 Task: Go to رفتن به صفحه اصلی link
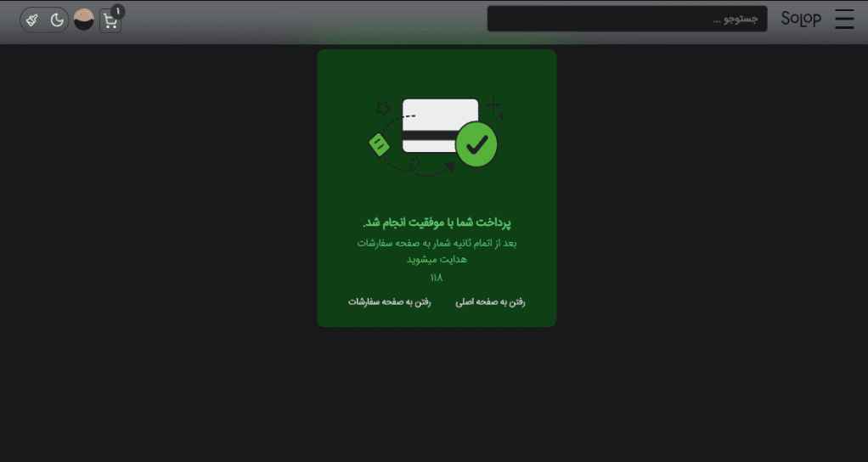coord(490,302)
